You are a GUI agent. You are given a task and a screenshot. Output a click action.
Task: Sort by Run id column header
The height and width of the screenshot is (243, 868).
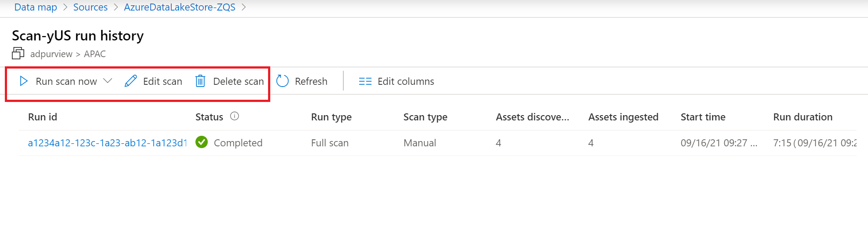(x=43, y=117)
